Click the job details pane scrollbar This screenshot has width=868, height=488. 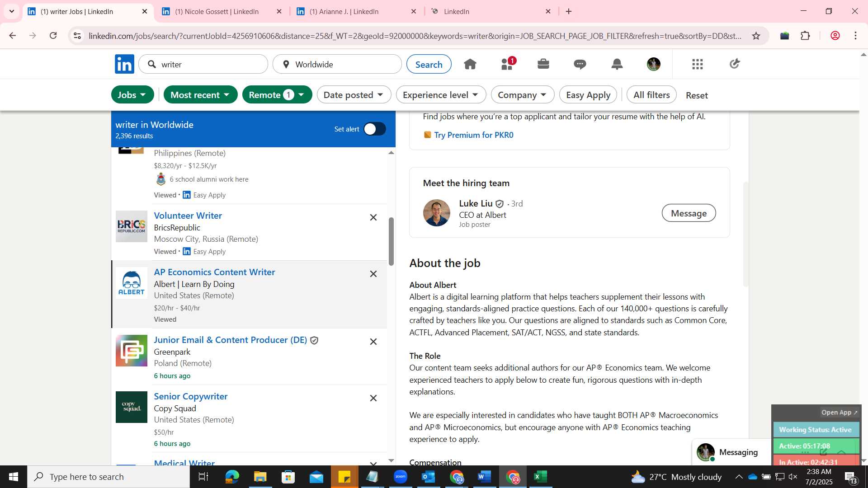(745, 234)
